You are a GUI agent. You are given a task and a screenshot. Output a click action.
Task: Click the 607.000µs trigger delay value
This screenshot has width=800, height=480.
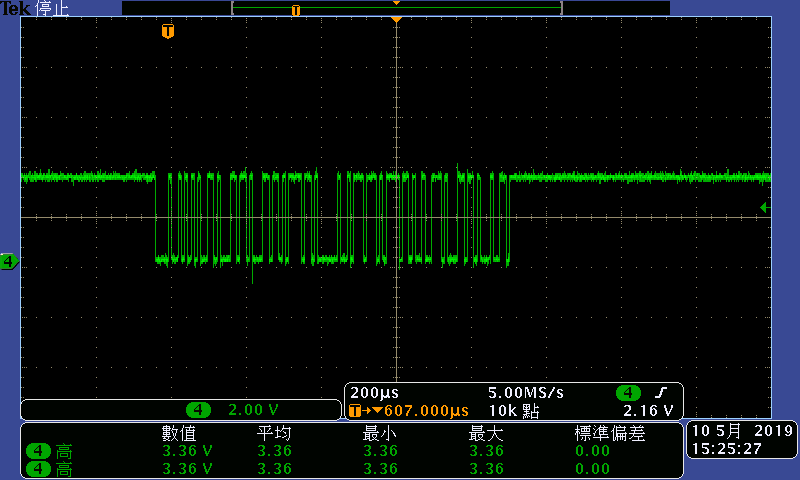[x=427, y=411]
